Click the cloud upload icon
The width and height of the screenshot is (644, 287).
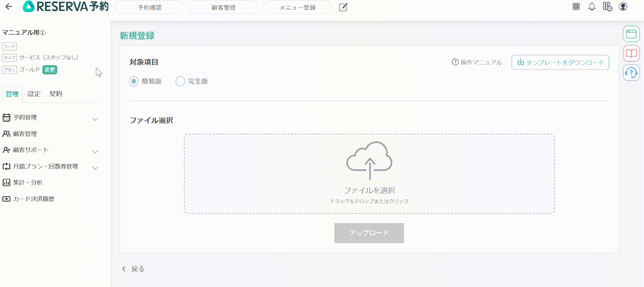point(370,161)
